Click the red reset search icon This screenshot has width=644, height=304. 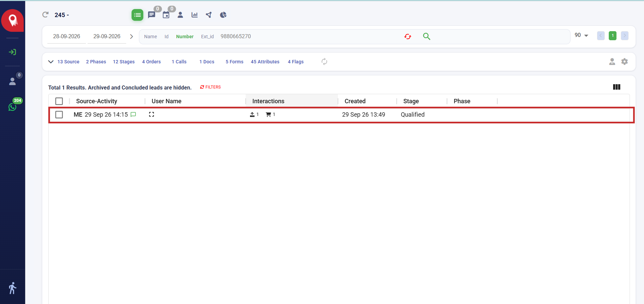(x=408, y=37)
